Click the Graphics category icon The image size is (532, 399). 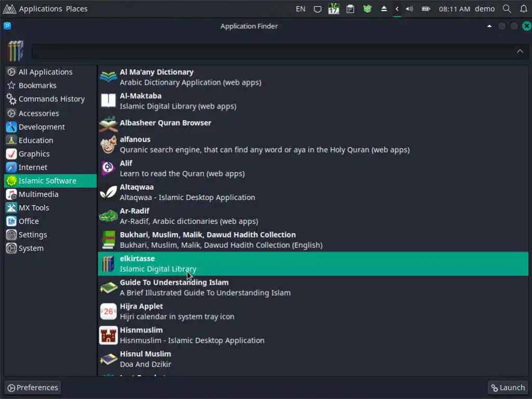[x=11, y=154]
